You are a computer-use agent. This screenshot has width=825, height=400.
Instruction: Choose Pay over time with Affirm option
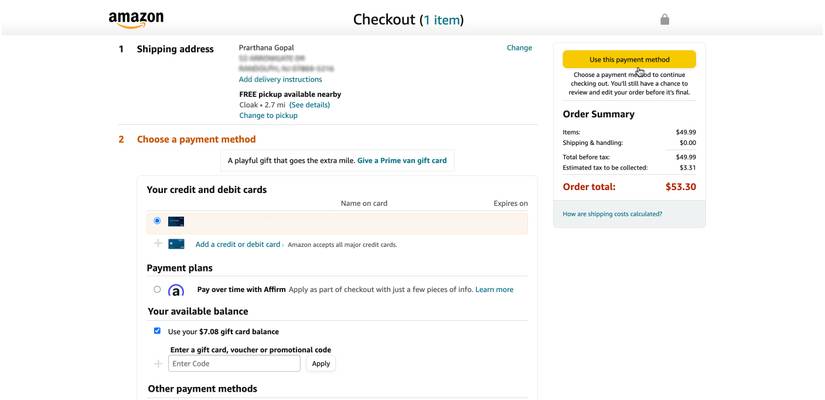(157, 290)
